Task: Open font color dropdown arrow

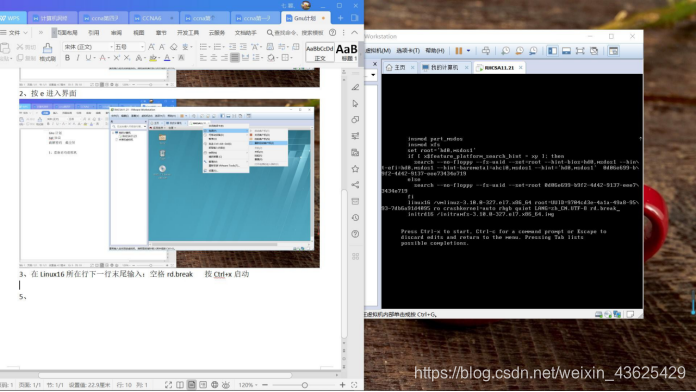Action: pos(174,58)
